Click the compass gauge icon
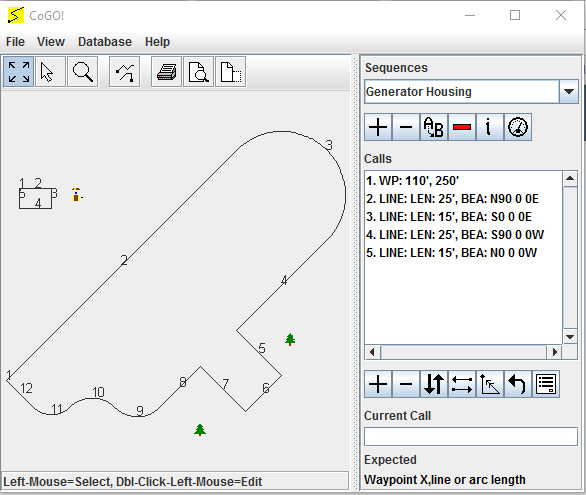Image resolution: width=586 pixels, height=495 pixels. [x=518, y=127]
